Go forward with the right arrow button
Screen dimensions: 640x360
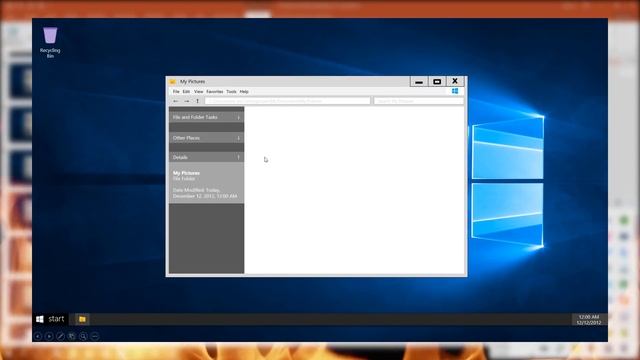click(187, 101)
